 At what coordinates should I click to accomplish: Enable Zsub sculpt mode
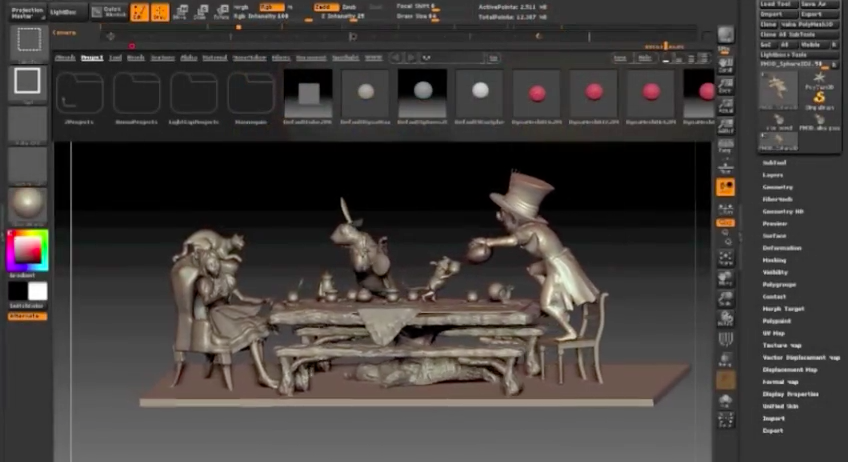pyautogui.click(x=350, y=7)
